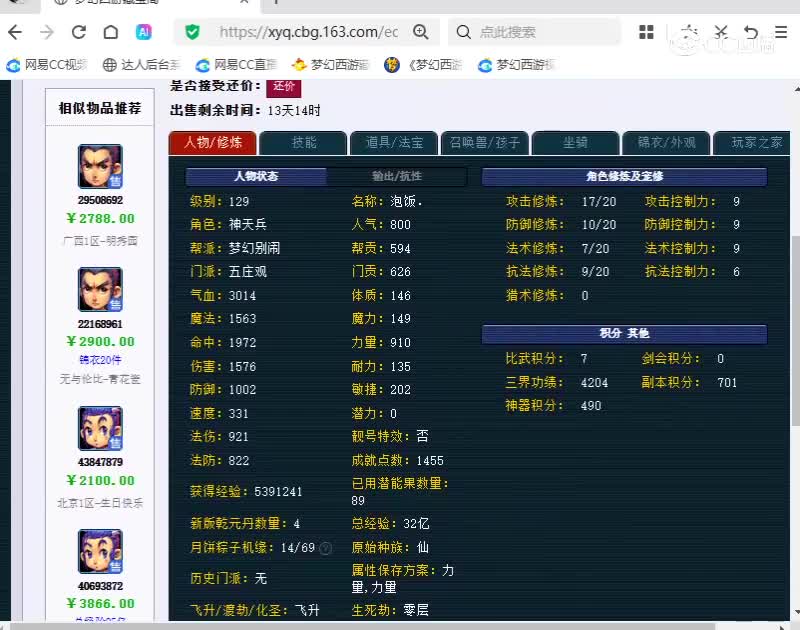Open the browser hamburger menu
Screen dimensions: 800x630
click(781, 32)
